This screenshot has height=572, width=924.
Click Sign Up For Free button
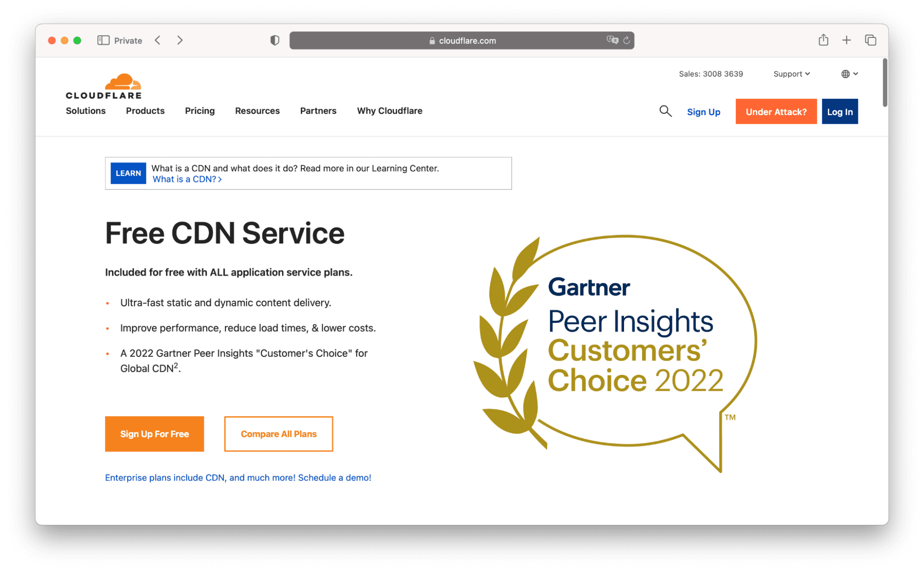154,434
